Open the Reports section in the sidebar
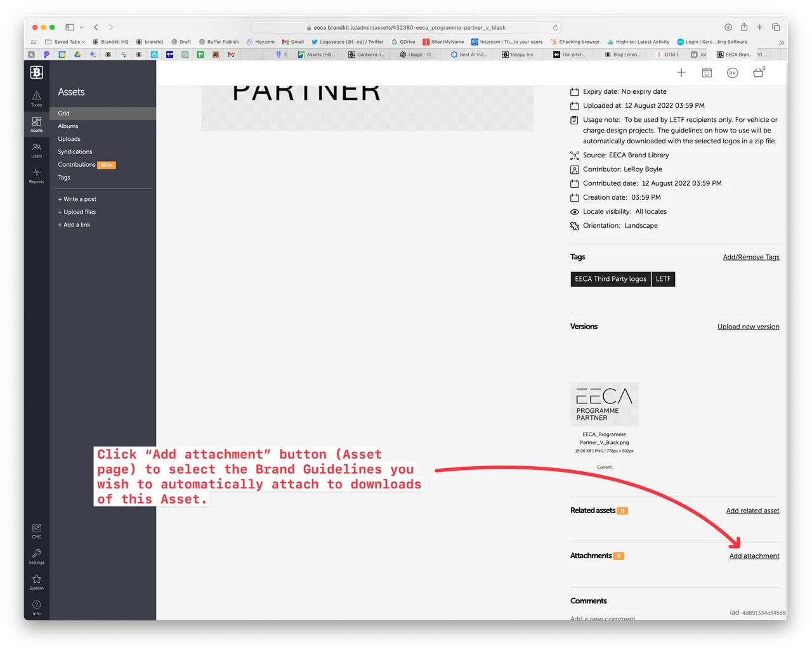812x652 pixels. 37,176
